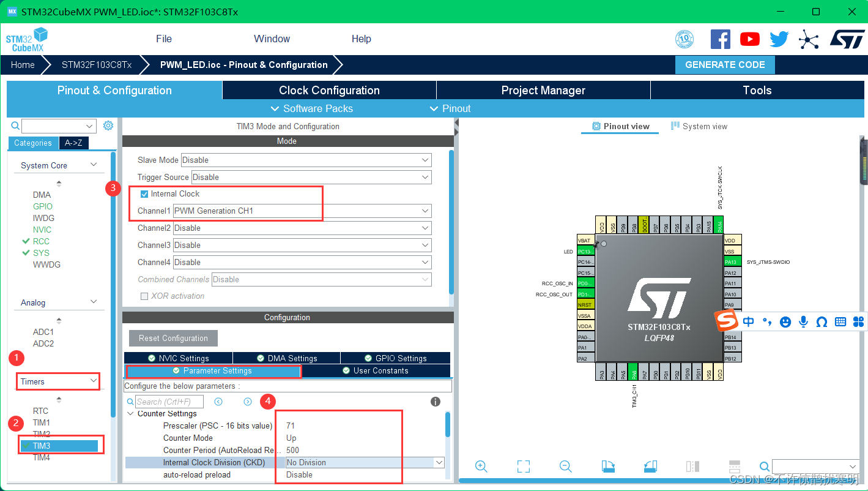Screen dimensions: 868x491
Task: Click the 10 years anniversary badge
Action: (684, 39)
